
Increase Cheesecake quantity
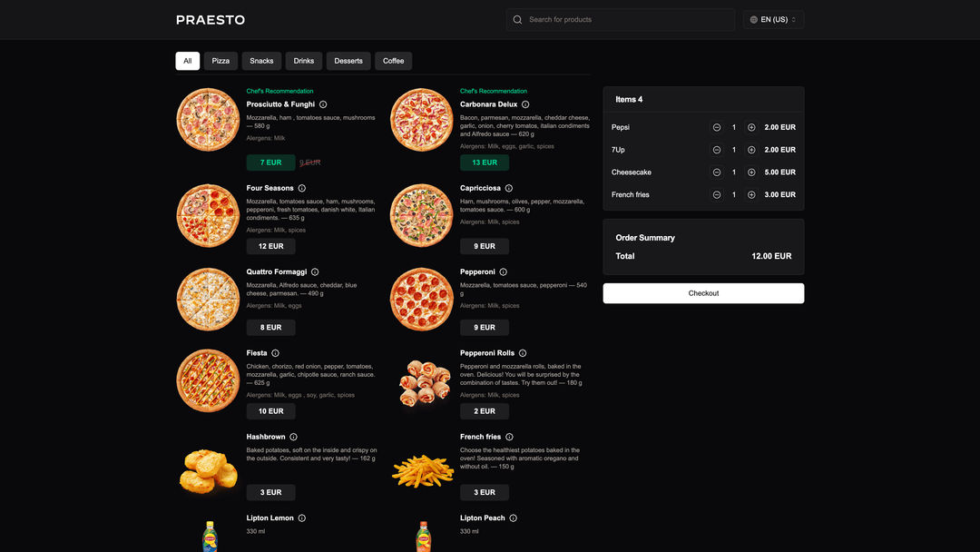752,172
